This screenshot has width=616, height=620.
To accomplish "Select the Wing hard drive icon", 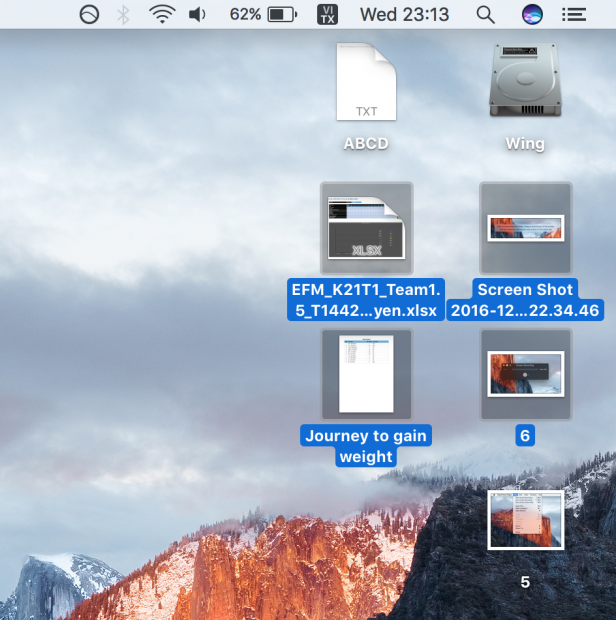I will [525, 83].
